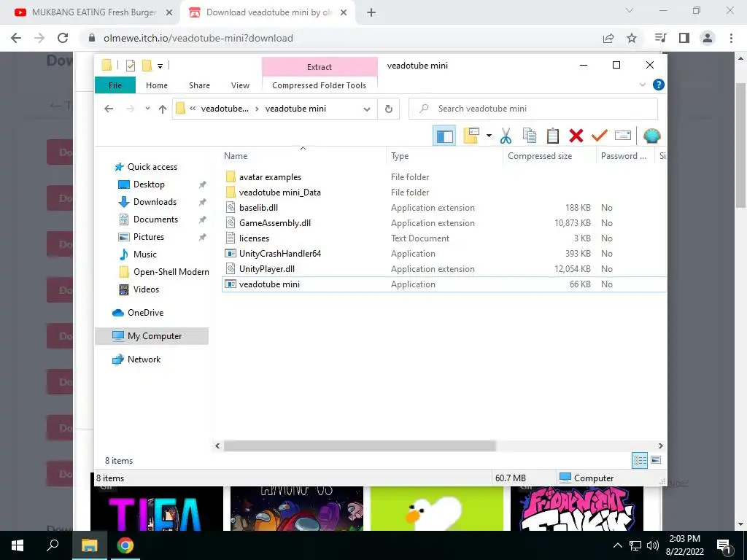Select Documents in navigation pane
This screenshot has width=747, height=560.
156,219
